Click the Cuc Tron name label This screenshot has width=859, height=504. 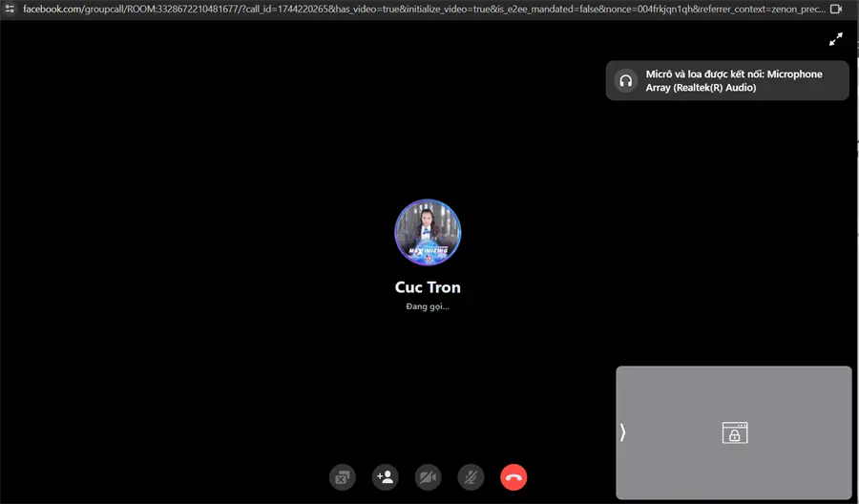coord(428,287)
